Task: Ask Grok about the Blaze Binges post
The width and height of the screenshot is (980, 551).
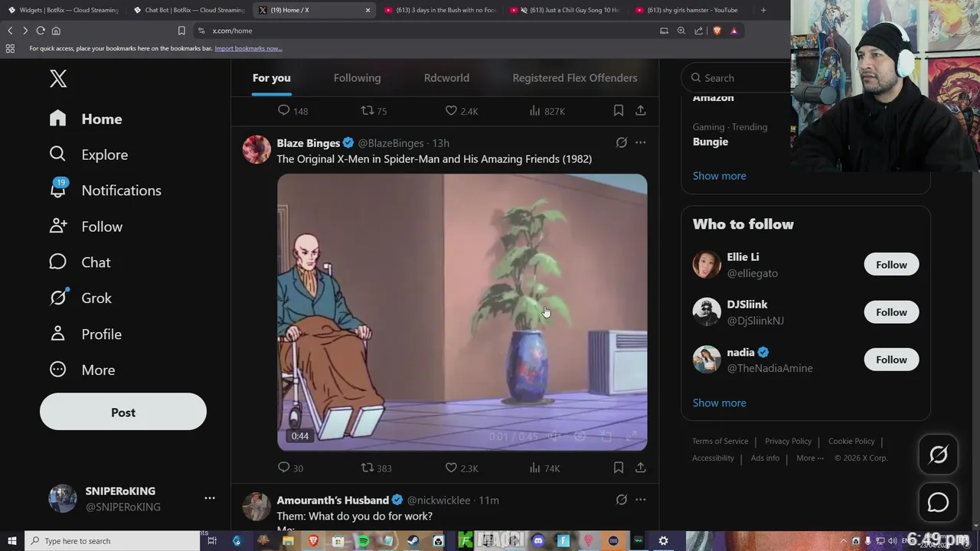Action: [622, 142]
